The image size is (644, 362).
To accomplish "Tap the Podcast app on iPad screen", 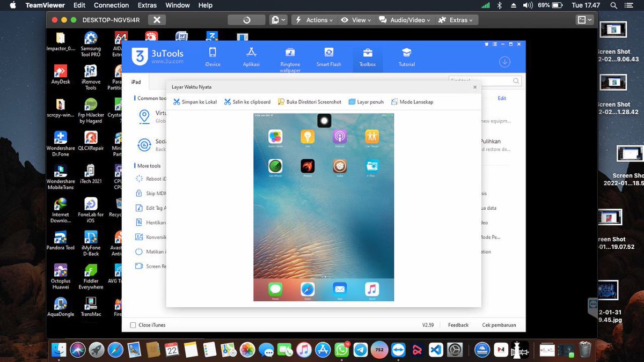I will coord(340,137).
